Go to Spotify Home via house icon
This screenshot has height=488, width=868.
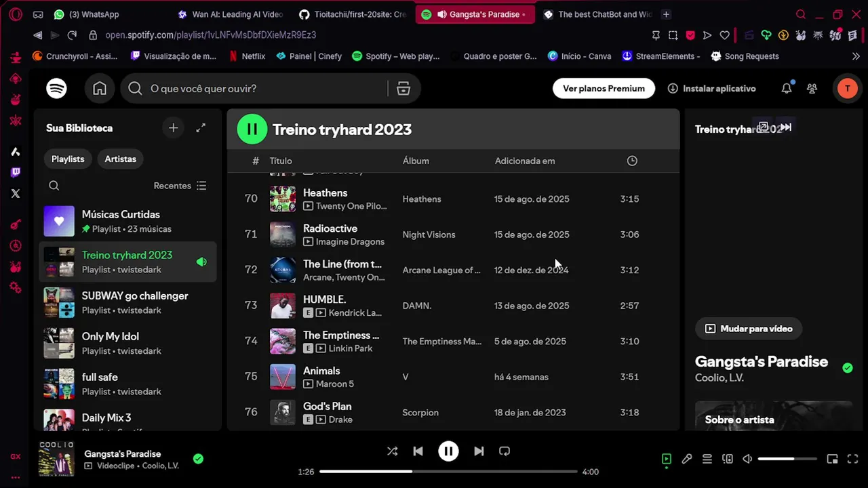(100, 88)
